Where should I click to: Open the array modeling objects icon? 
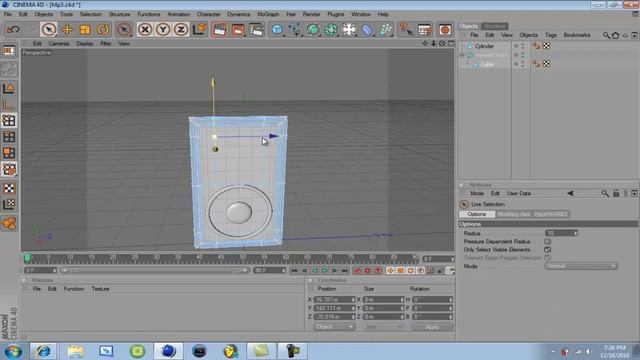(x=331, y=29)
